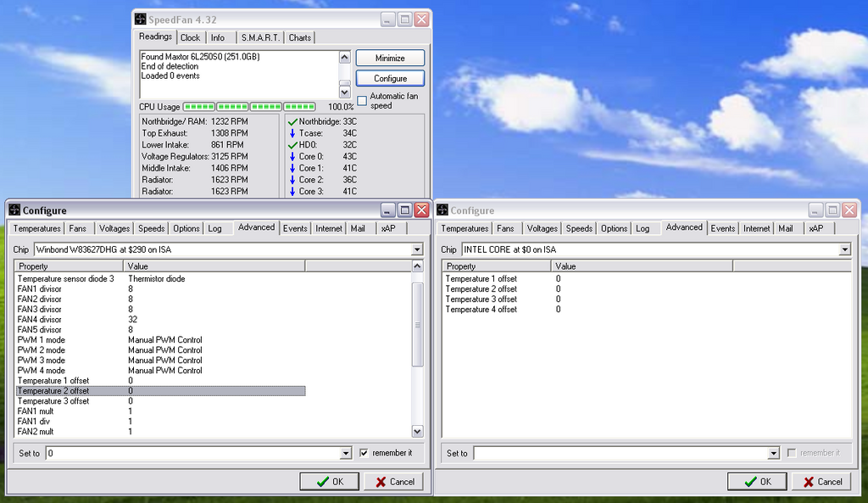Viewport: 868px width, 503px height.
Task: Expand the empty 'Set to' dropdown in INTEL CORE window
Action: click(774, 454)
